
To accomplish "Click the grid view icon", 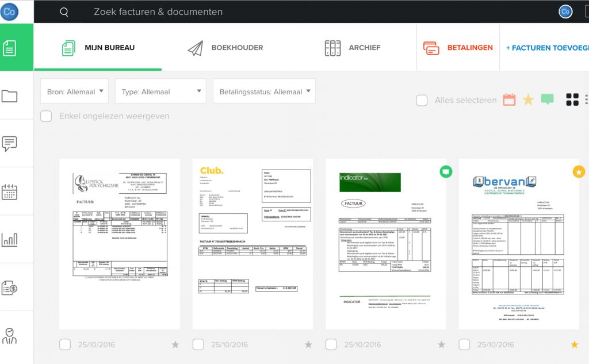I will [572, 99].
